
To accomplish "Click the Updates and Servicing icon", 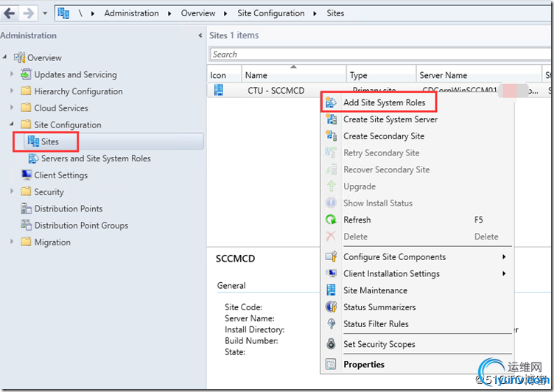I will [26, 74].
